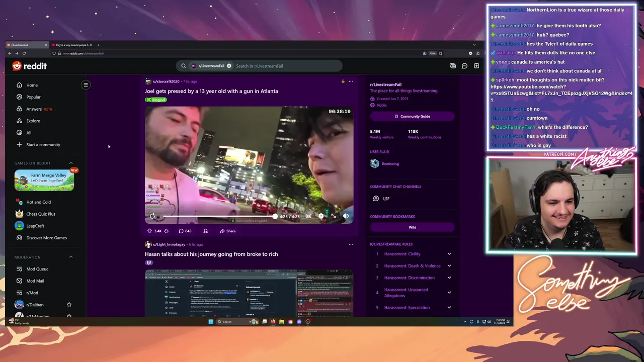Collapse the left navigation sidebar button
Image resolution: width=644 pixels, height=362 pixels.
coord(86,85)
